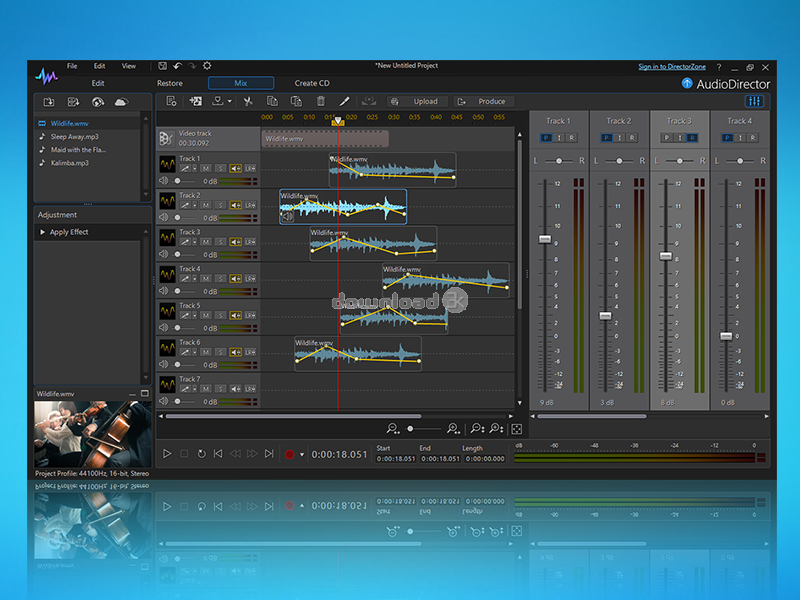Toggle the P button in mixer Track 1
800x600 pixels.
point(546,138)
